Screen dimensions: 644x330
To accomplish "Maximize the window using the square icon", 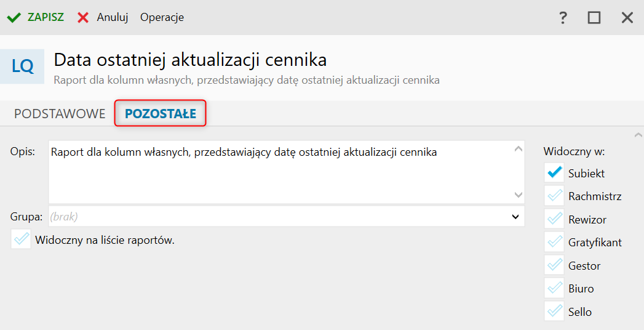I will pyautogui.click(x=594, y=18).
